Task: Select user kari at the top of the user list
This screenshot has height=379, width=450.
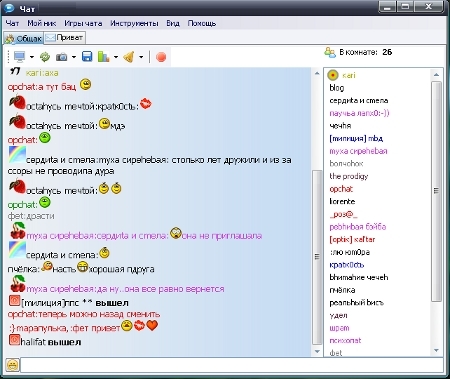Action: pyautogui.click(x=349, y=75)
